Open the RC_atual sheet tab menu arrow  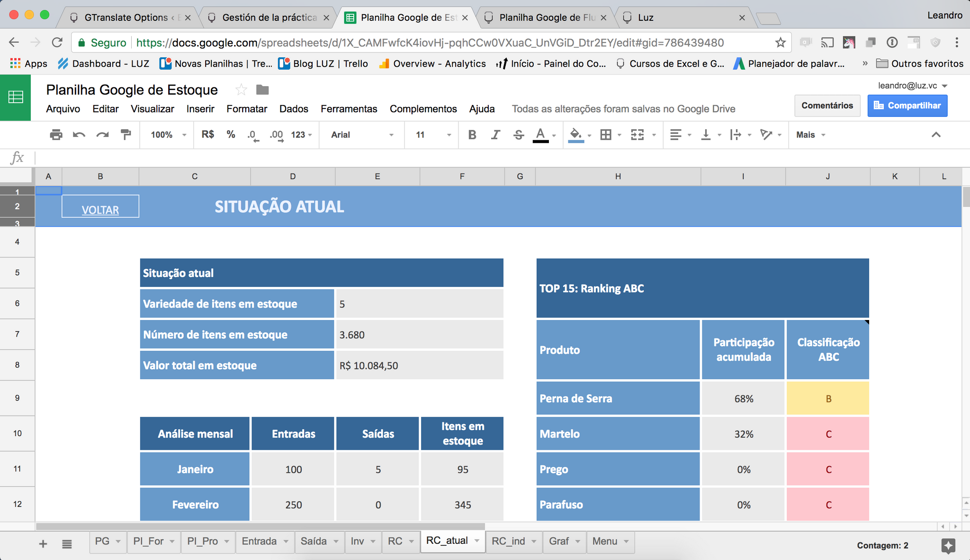click(477, 541)
